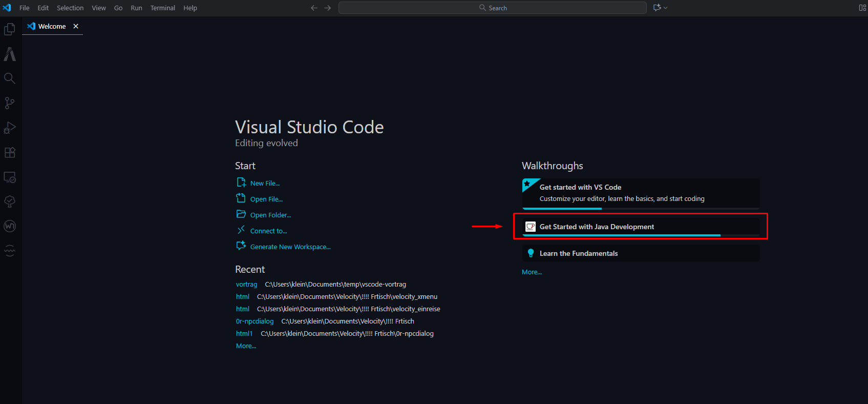Open the tree with checkmark icon in activity bar
Image resolution: width=868 pixels, height=404 pixels.
pos(10,201)
